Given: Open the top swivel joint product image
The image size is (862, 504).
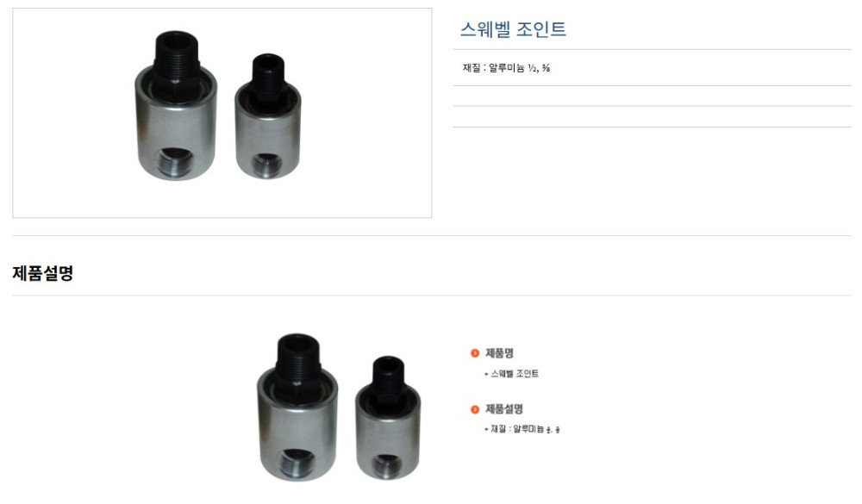Looking at the screenshot, I should tap(222, 113).
